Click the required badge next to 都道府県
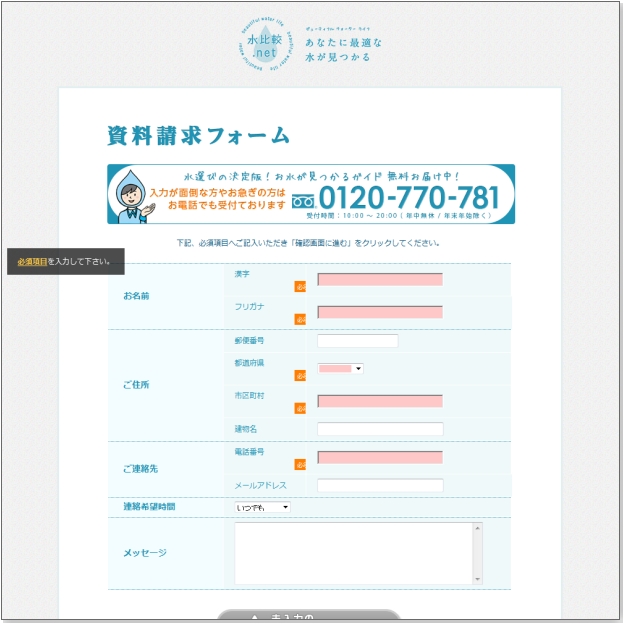 coord(302,378)
